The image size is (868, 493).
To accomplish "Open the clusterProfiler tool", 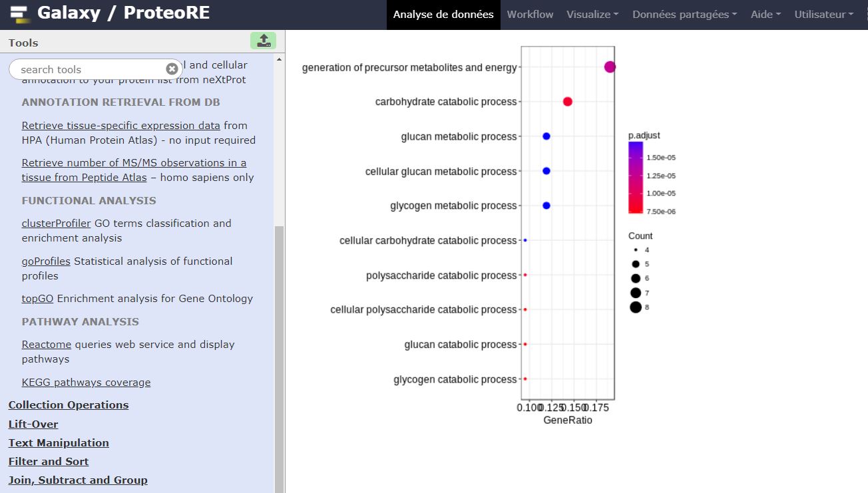I will coord(56,223).
